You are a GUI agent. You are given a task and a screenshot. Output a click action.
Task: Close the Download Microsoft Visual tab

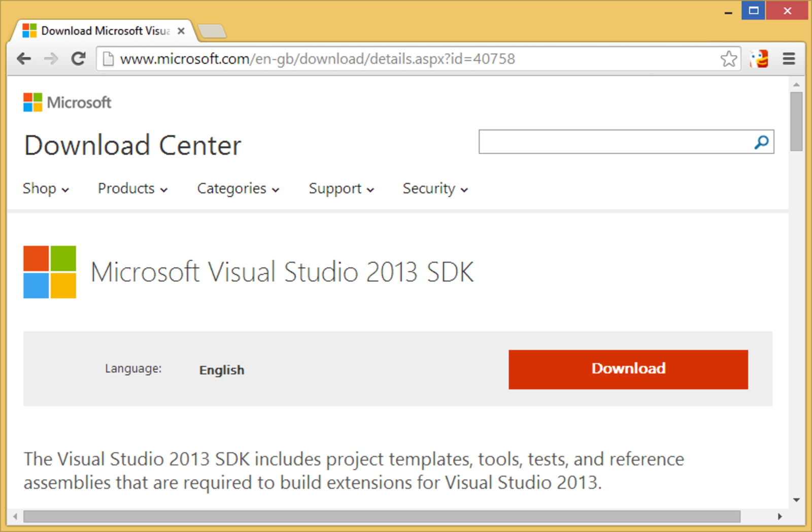181,31
